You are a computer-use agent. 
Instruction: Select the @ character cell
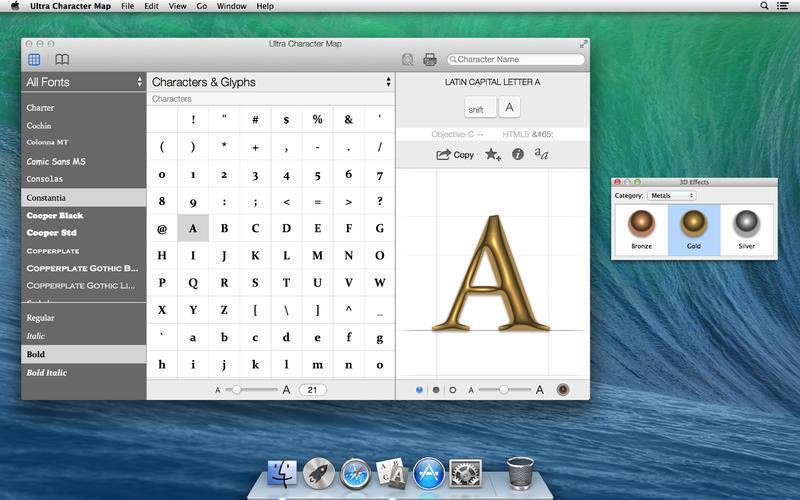point(162,229)
